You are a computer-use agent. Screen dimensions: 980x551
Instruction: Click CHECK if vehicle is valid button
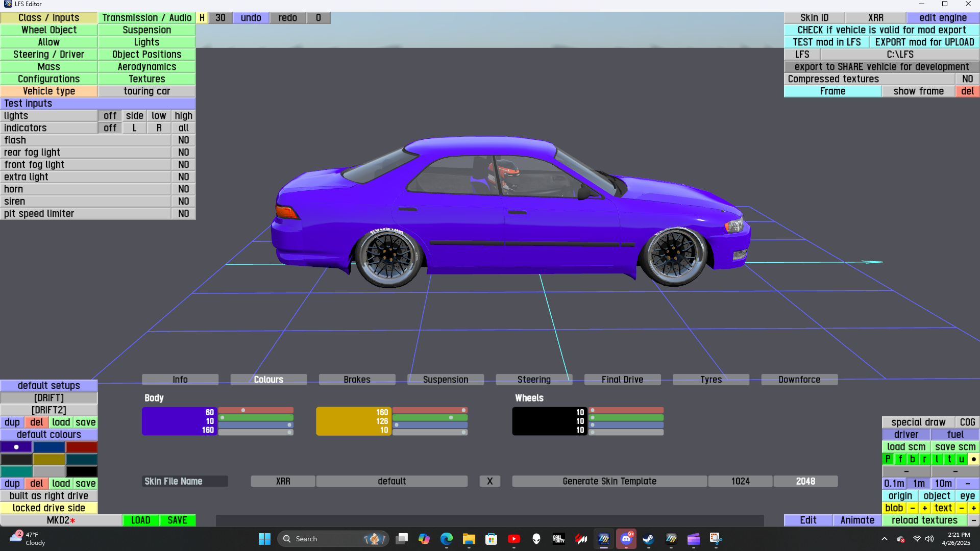pos(881,30)
